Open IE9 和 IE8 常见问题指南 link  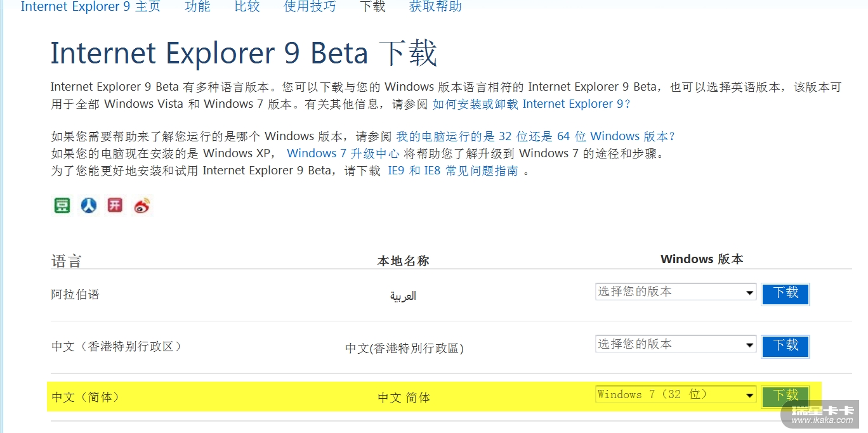click(x=453, y=171)
